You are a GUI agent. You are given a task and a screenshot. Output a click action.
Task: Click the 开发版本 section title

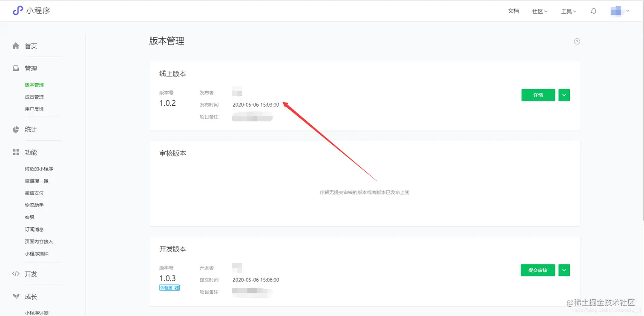173,249
